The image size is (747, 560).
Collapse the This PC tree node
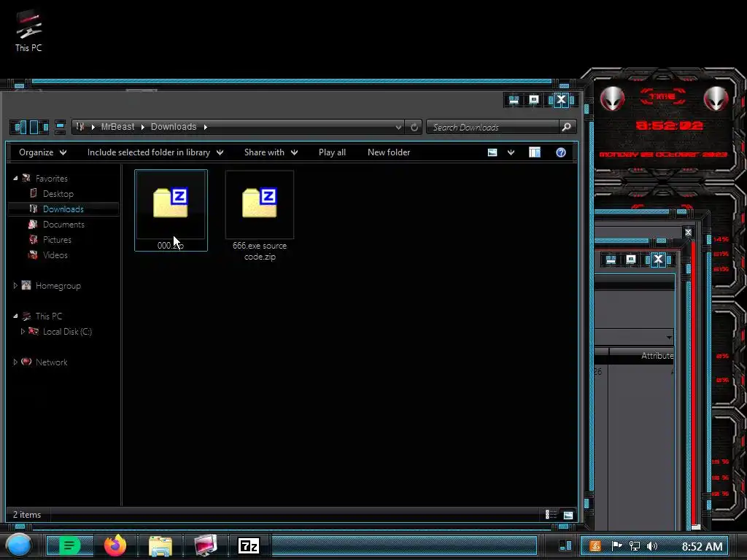[x=15, y=316]
